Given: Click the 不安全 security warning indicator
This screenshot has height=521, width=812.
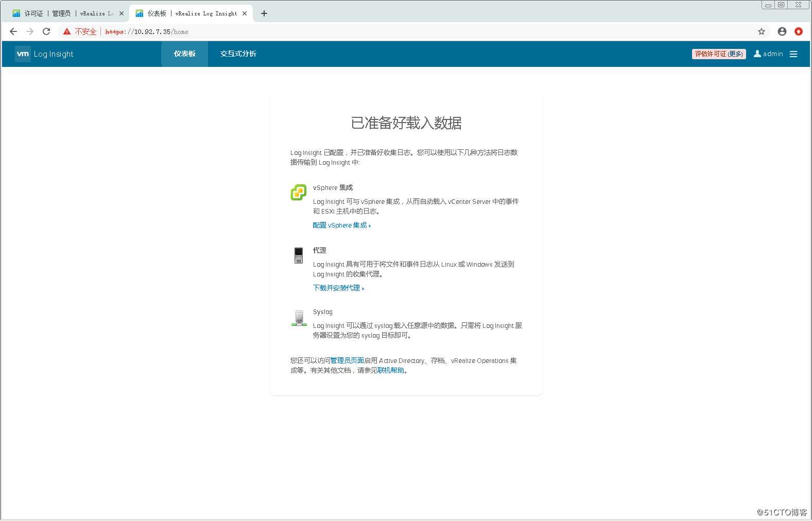Looking at the screenshot, I should click(x=80, y=32).
